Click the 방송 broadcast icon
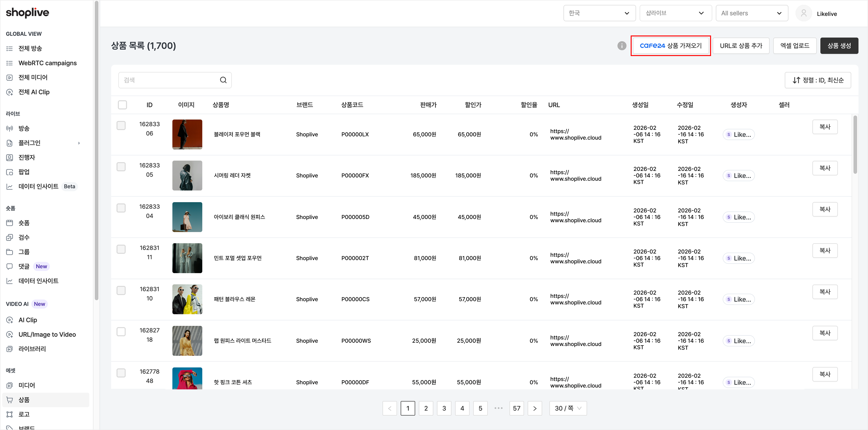This screenshot has height=430, width=868. (9, 128)
